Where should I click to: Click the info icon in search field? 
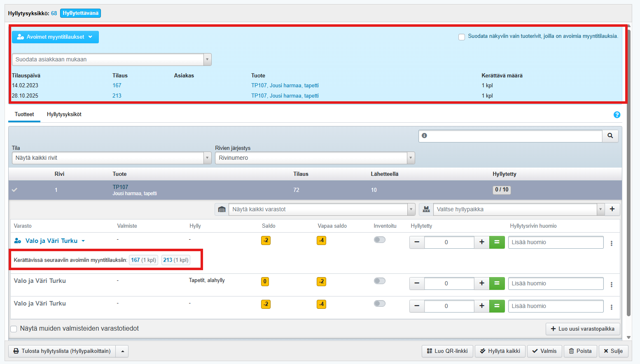424,136
